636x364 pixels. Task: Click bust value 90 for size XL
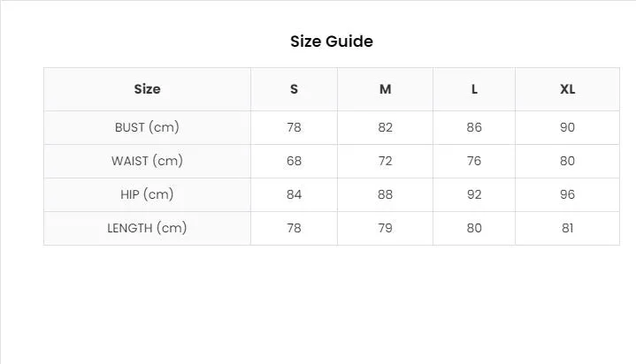[x=568, y=128]
